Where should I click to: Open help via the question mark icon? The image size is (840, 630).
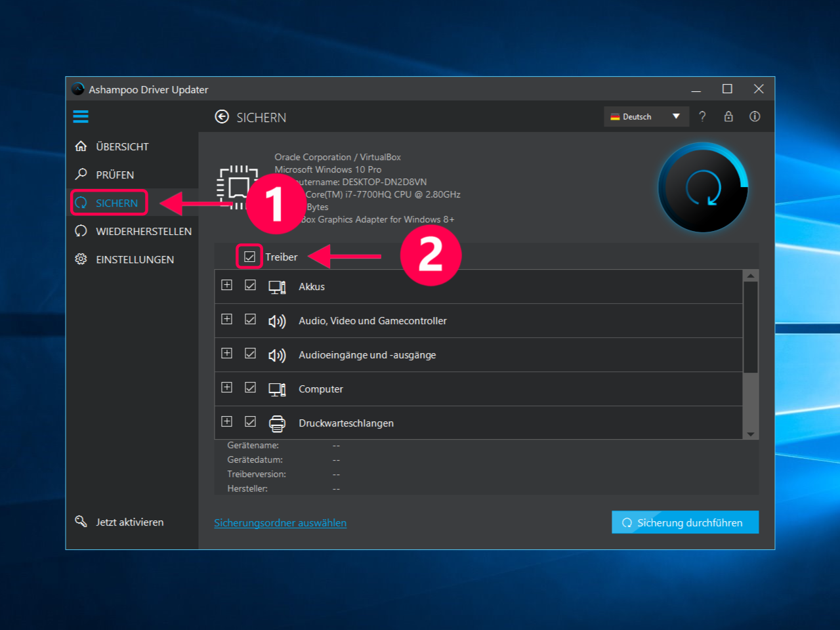pos(702,116)
